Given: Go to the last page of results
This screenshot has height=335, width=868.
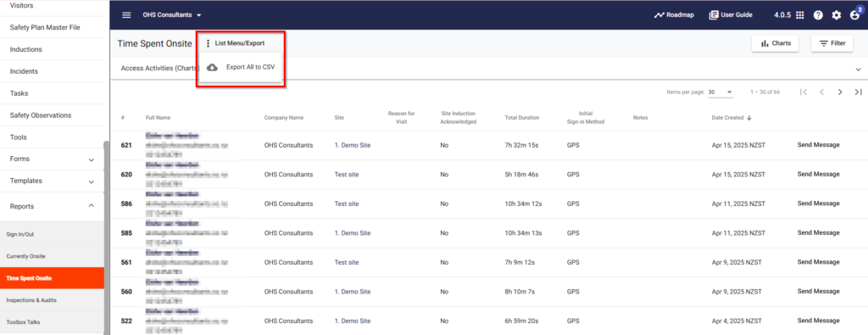Looking at the screenshot, I should (858, 92).
